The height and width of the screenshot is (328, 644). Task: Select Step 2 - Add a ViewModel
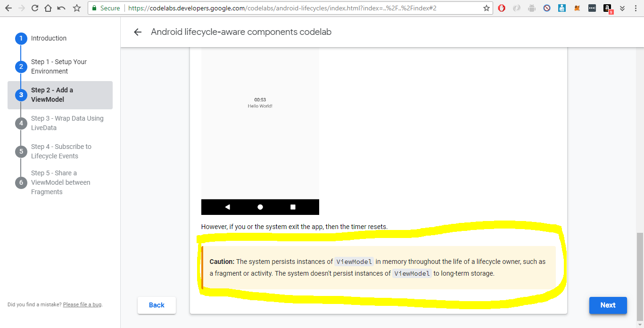tap(60, 95)
